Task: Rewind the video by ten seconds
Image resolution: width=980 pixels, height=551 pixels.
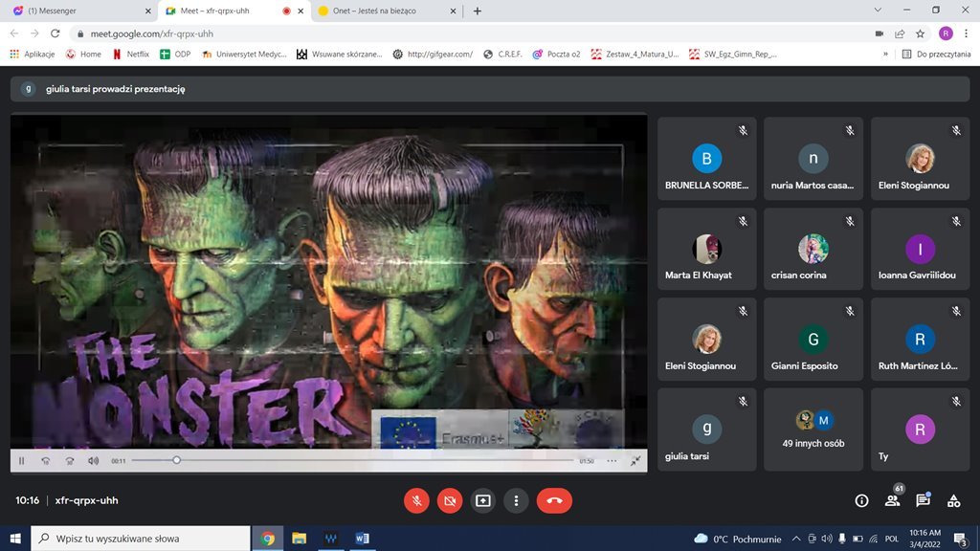Action: tap(46, 460)
